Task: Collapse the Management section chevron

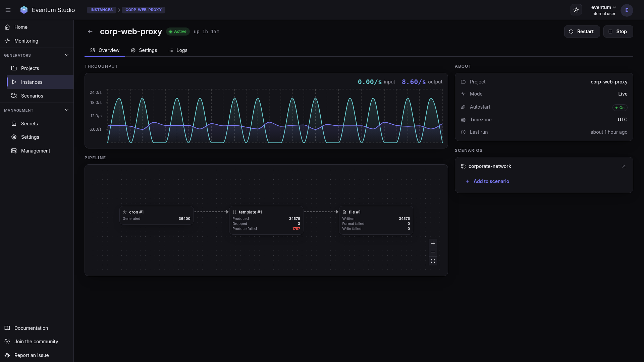Action: pos(67,110)
